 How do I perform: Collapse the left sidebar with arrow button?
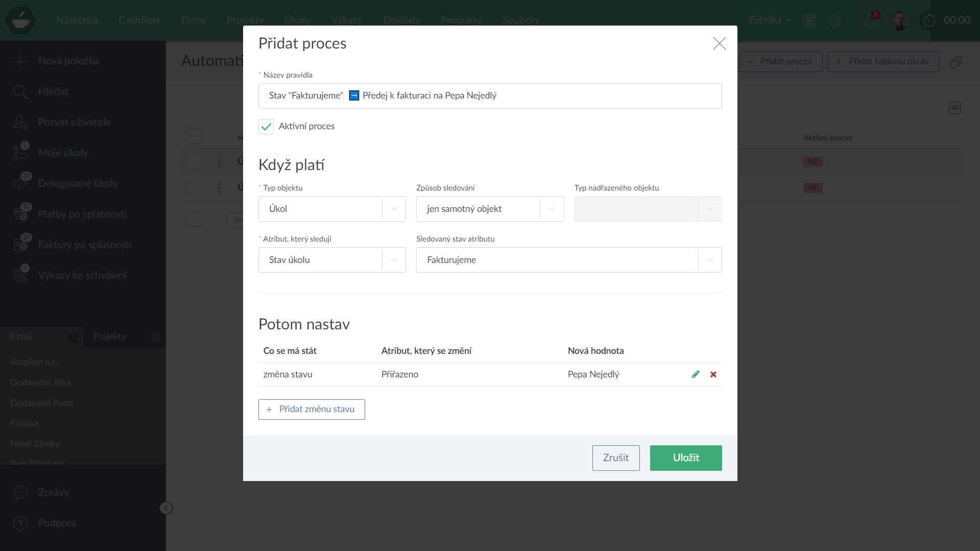166,508
